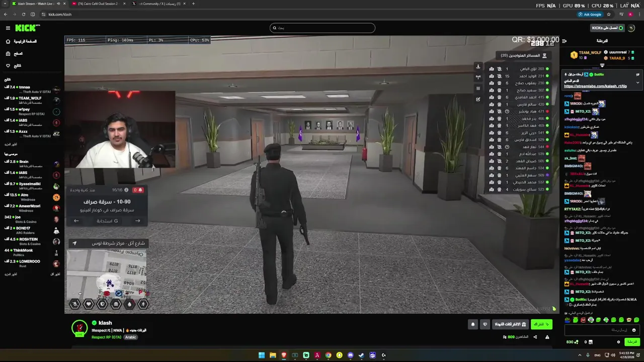The image size is (644, 362).
Task: Go back using the browser back arrow
Action: [x=5, y=14]
